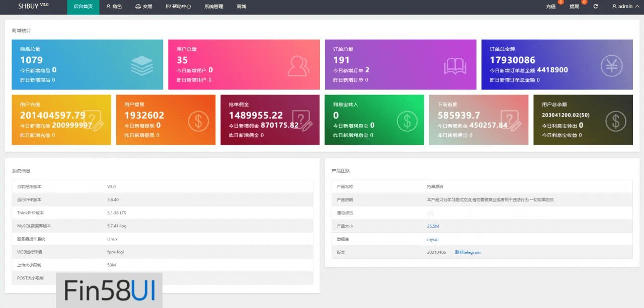Screen dimensions: 644x308
Task: Click the dollar icon on 用户提现 card
Action: 198,121
